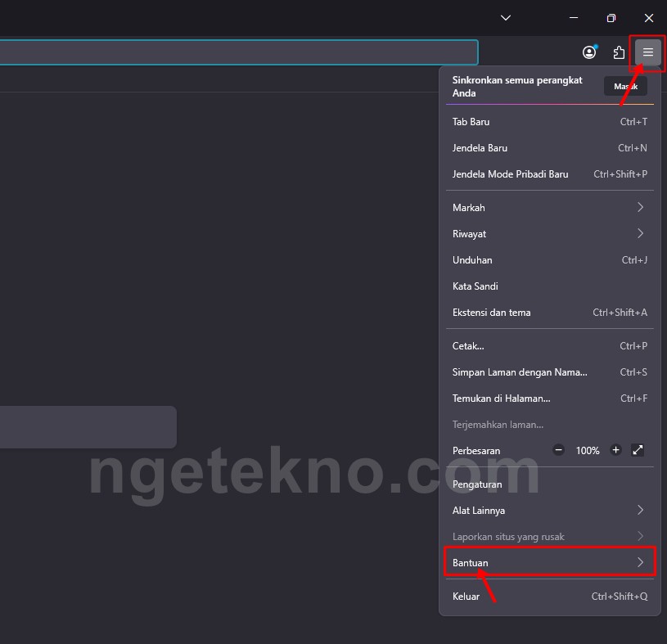Click the zoom out minus icon
This screenshot has height=644, width=667.
(x=558, y=450)
